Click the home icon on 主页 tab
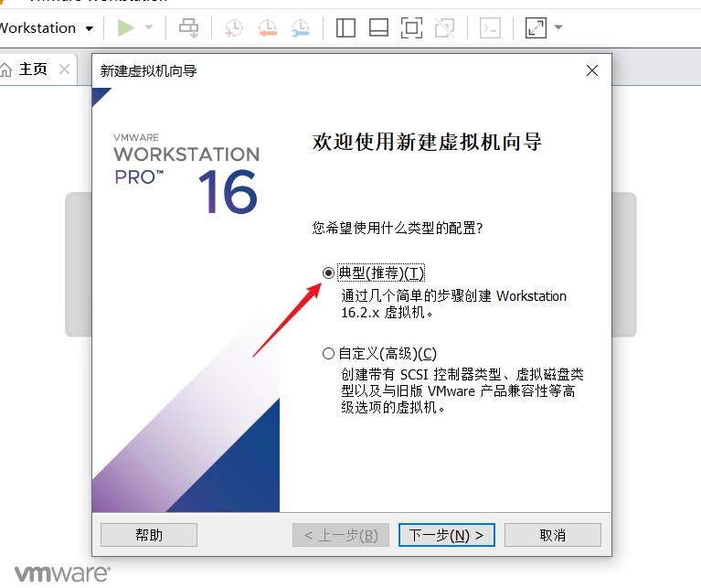The height and width of the screenshot is (588, 701). click(x=5, y=69)
